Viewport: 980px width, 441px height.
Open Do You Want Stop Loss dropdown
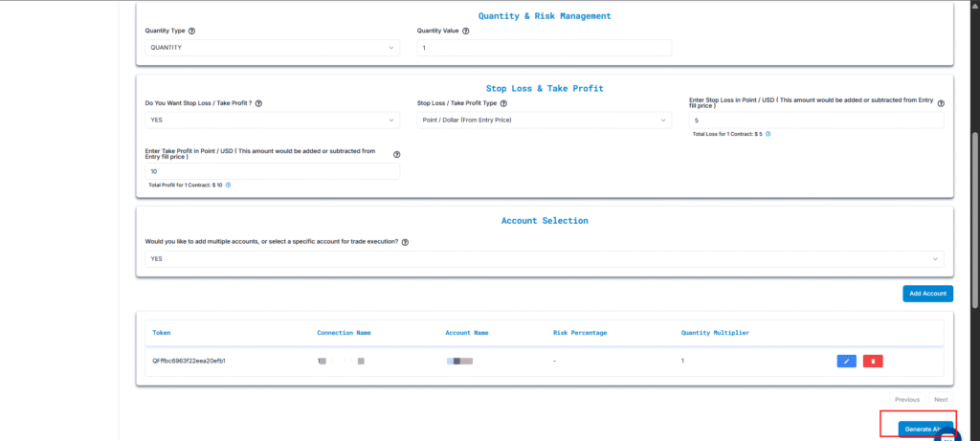click(x=273, y=120)
